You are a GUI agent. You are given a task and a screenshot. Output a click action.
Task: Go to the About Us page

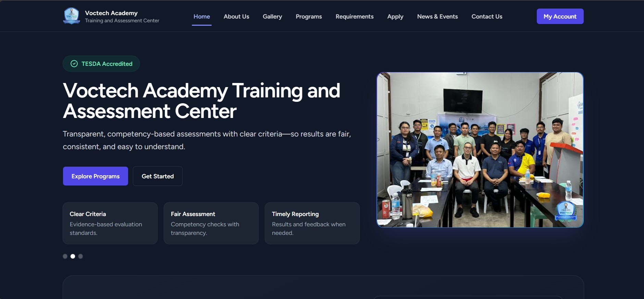click(236, 16)
